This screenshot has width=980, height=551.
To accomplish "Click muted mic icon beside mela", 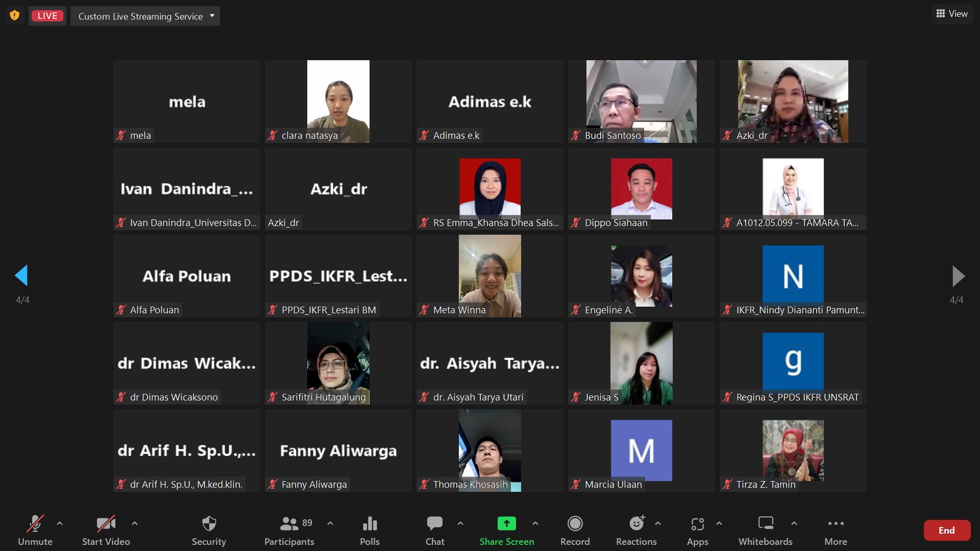I will pyautogui.click(x=121, y=136).
